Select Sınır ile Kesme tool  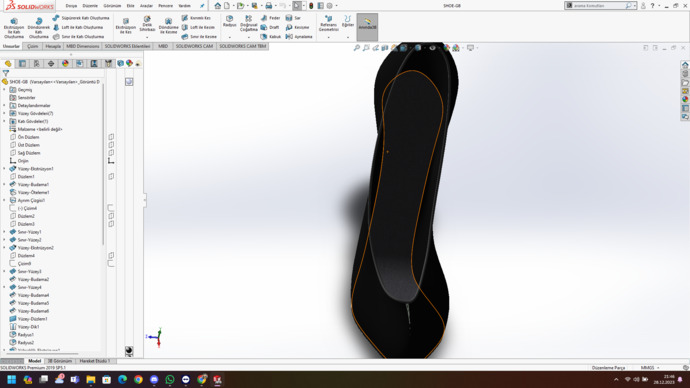(x=199, y=37)
